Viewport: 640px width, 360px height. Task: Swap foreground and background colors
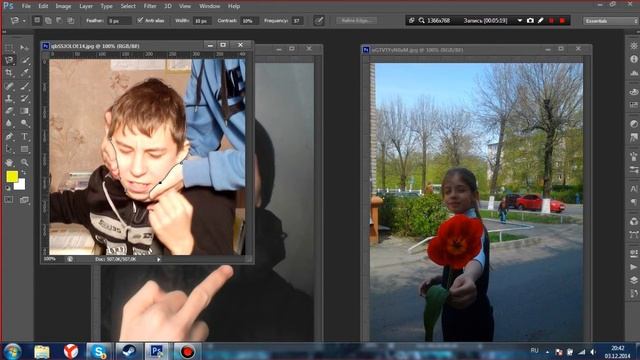[23, 173]
